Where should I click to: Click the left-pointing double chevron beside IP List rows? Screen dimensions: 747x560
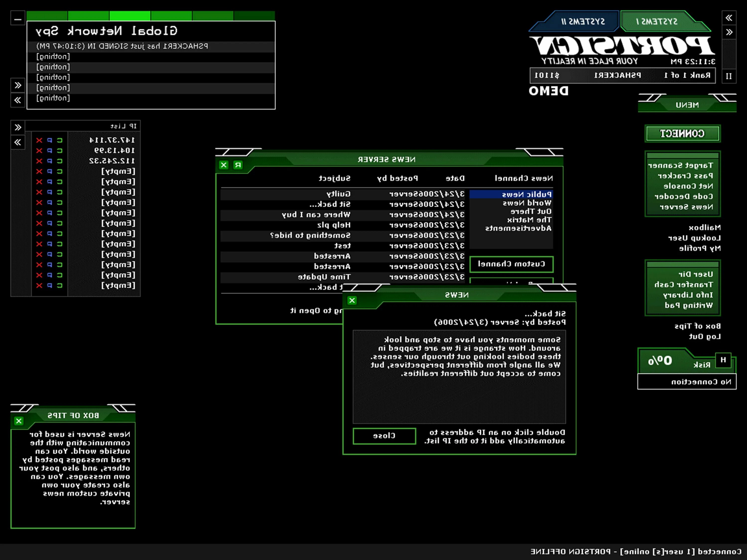[x=18, y=142]
